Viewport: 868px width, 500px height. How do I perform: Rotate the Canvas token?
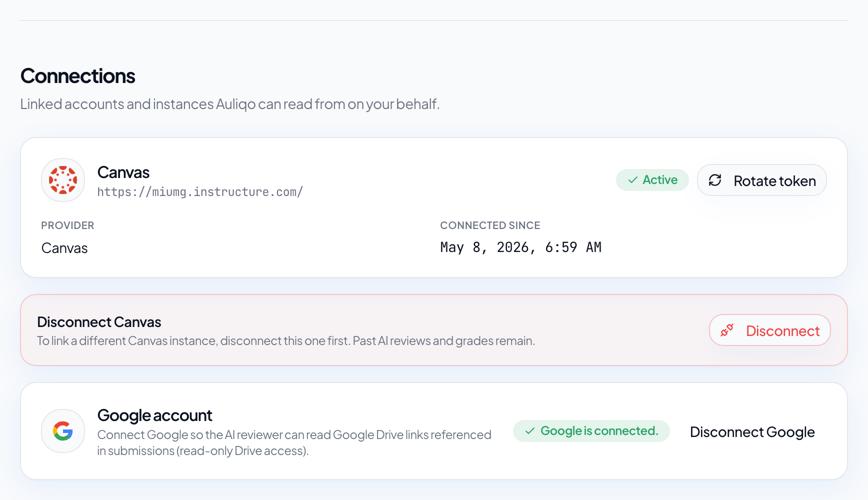[x=761, y=180]
